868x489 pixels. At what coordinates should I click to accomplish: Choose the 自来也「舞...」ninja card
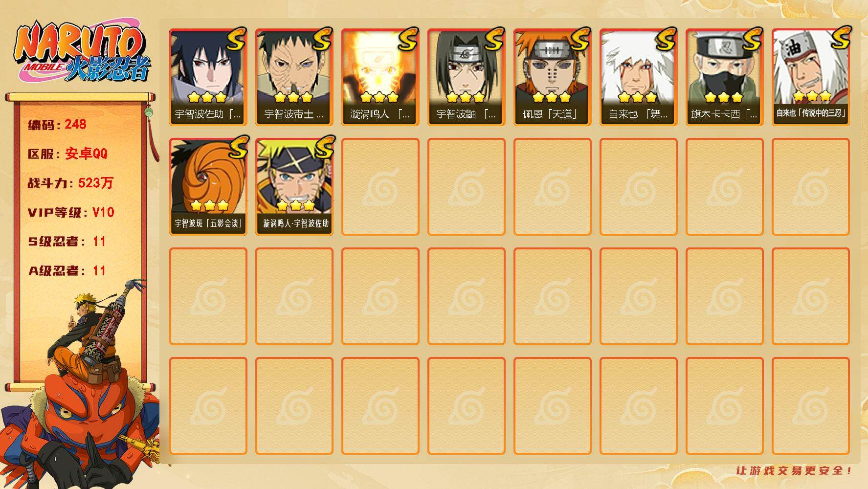(639, 77)
